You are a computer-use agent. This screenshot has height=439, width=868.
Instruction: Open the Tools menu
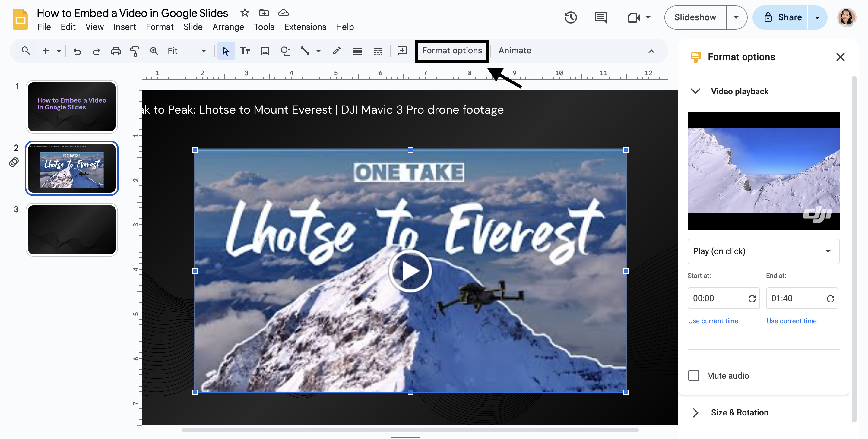tap(264, 27)
